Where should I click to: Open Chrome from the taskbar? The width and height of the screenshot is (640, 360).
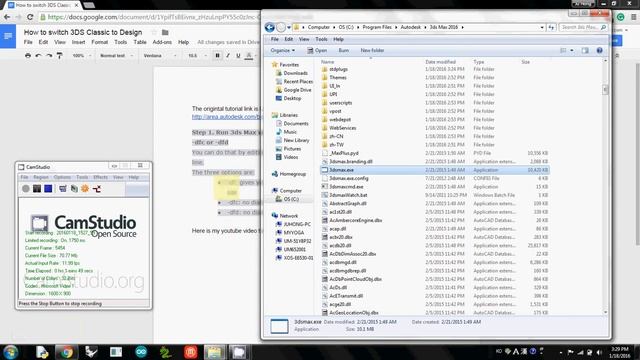67,352
